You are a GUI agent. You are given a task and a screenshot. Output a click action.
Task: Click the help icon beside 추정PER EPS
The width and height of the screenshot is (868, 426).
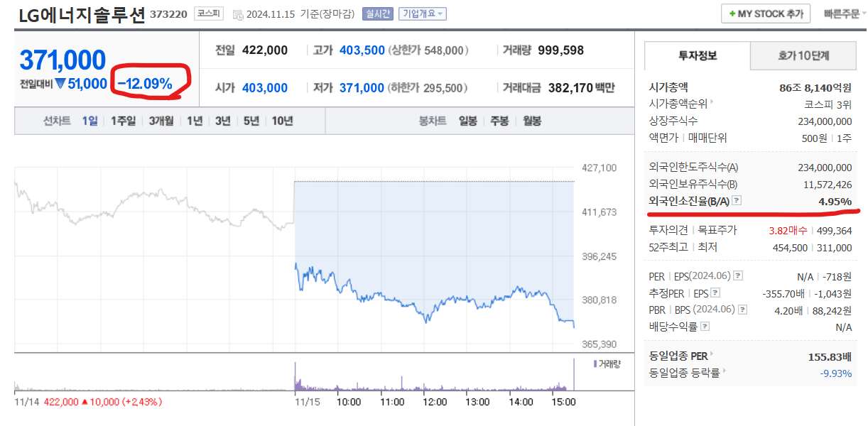pos(715,293)
